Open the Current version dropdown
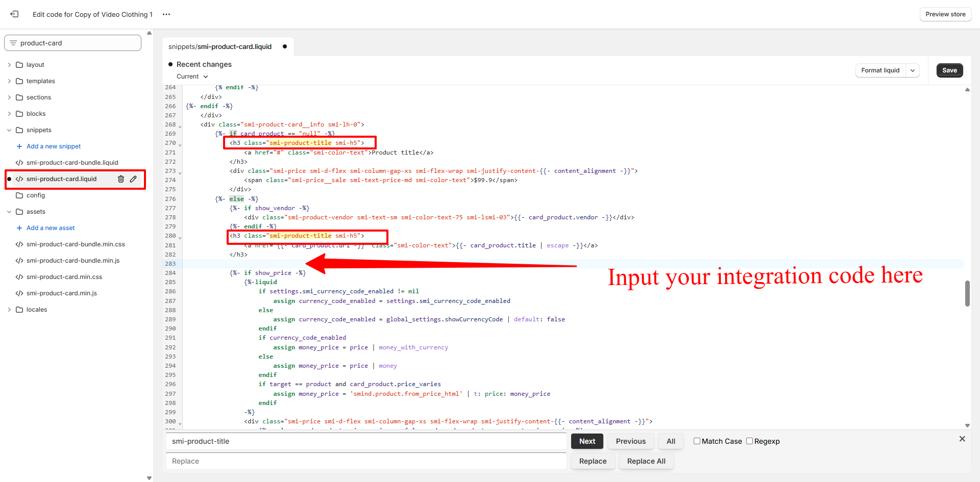This screenshot has width=980, height=482. coord(192,77)
